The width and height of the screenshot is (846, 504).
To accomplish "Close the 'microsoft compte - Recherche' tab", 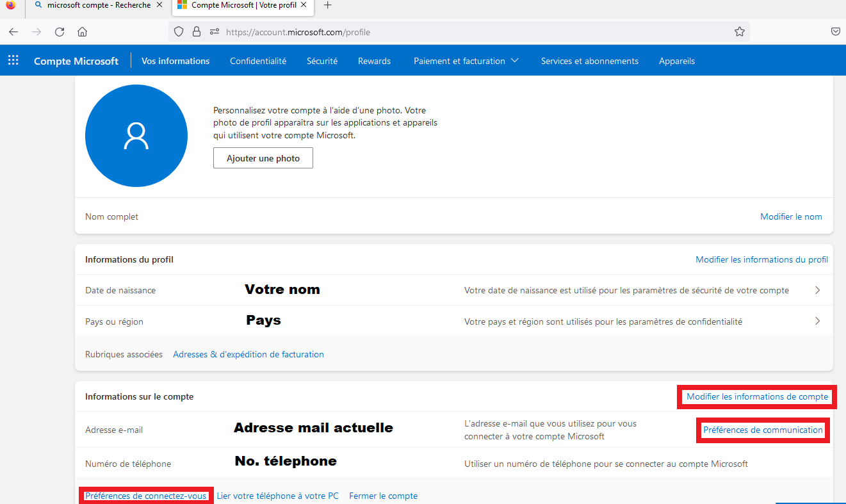I will pos(159,5).
